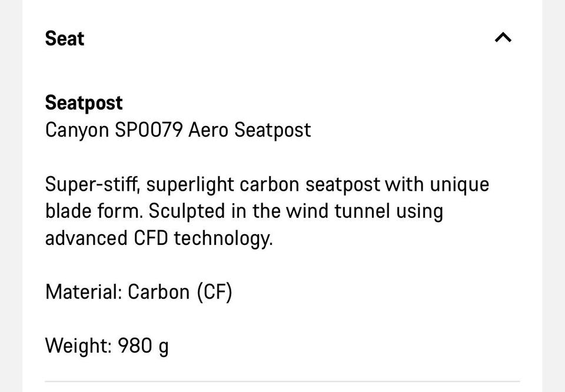Click the 'advanced CFD technology' line
The height and width of the screenshot is (392, 565).
coord(159,238)
